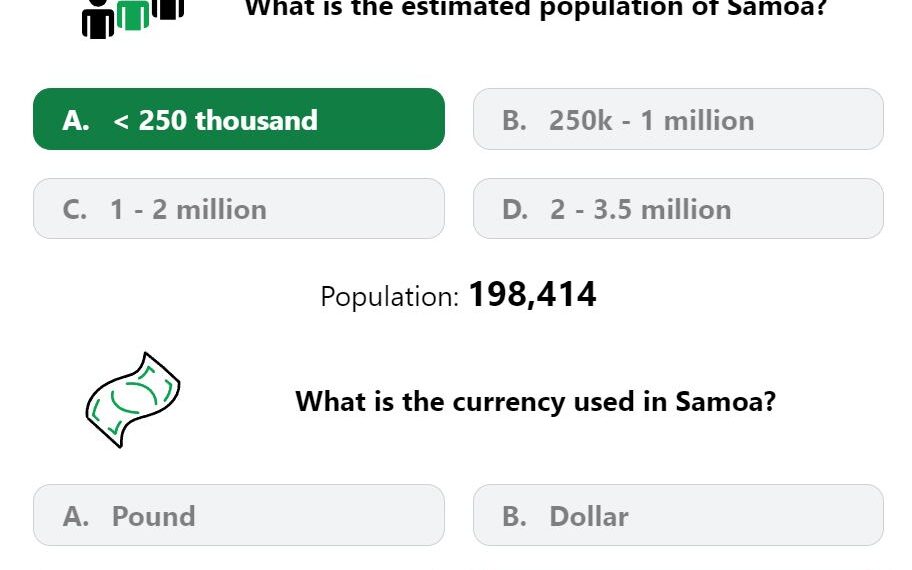This screenshot has height=570, width=912.
Task: Click the 'Population:' label text
Action: click(x=390, y=297)
